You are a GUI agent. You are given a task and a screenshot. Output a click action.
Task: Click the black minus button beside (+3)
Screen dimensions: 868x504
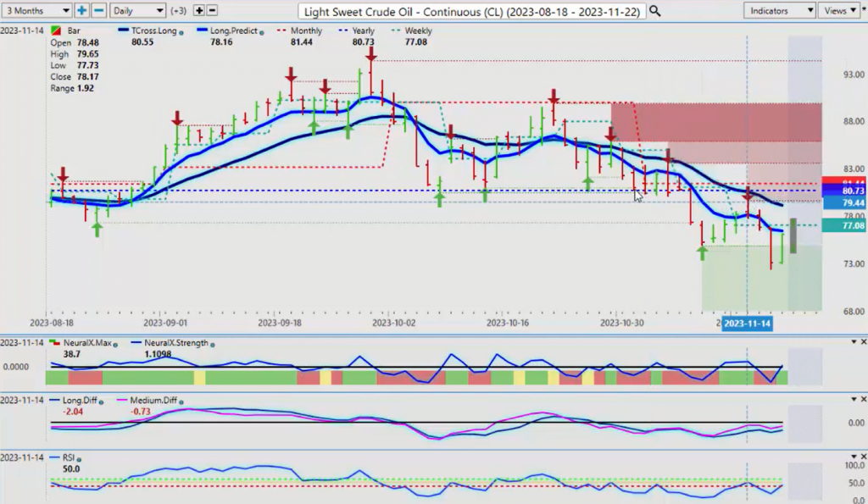coord(212,11)
